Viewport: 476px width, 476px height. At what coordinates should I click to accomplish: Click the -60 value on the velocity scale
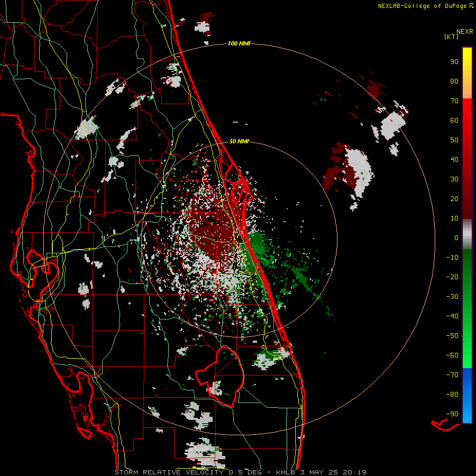tap(452, 355)
